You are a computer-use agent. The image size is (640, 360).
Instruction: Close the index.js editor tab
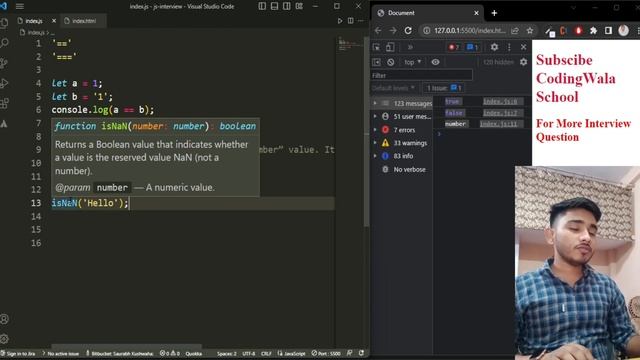[x=54, y=21]
